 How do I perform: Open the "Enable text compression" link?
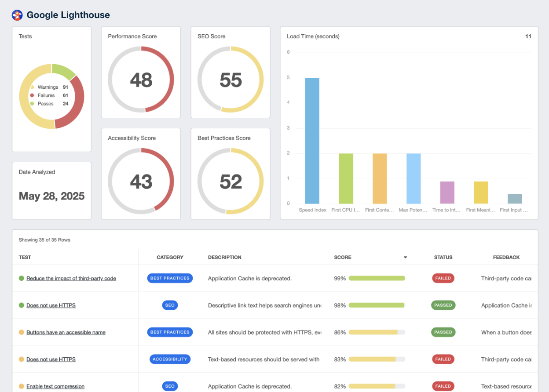55,387
